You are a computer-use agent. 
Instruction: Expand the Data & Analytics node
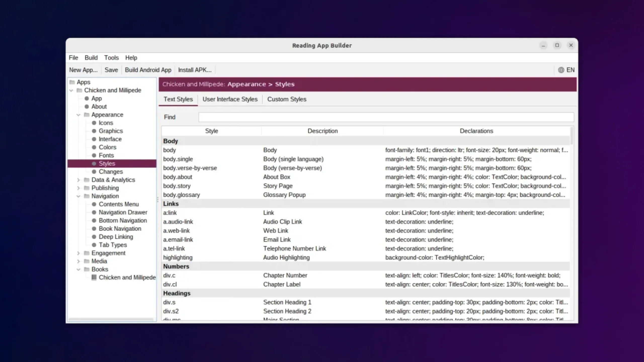78,180
